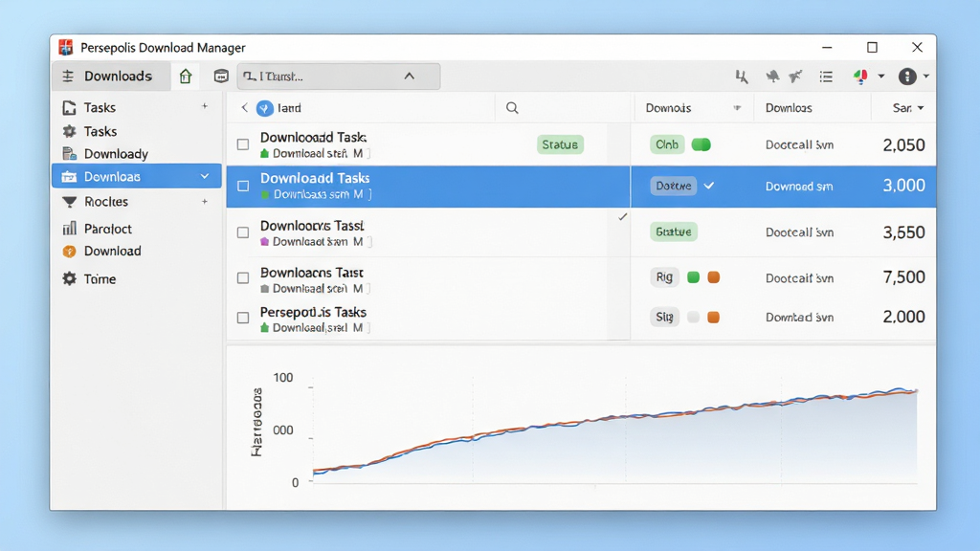Click the 7,500 value in Downloaons row
Image resolution: width=980 pixels, height=551 pixels.
point(903,276)
